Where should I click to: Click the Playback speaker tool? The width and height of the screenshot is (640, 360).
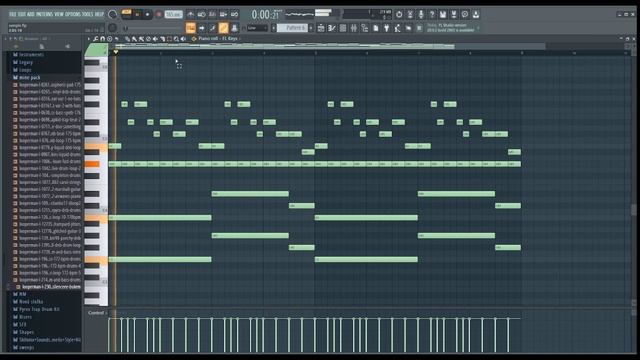click(183, 39)
